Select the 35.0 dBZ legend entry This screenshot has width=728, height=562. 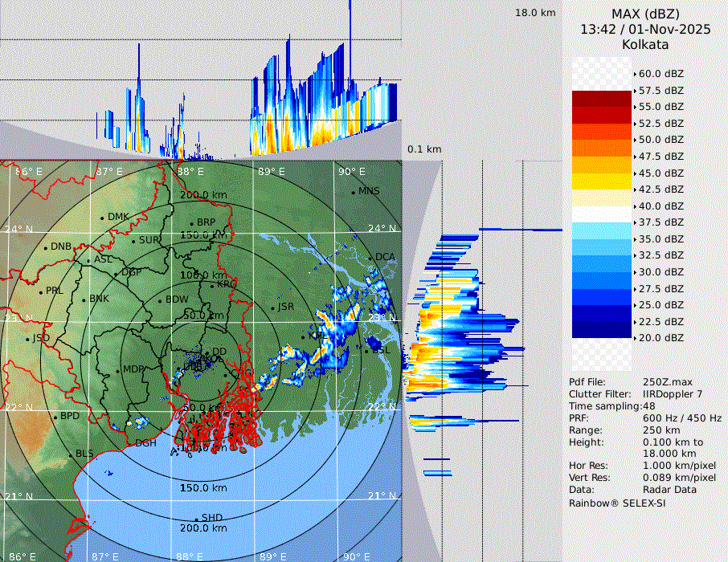661,238
